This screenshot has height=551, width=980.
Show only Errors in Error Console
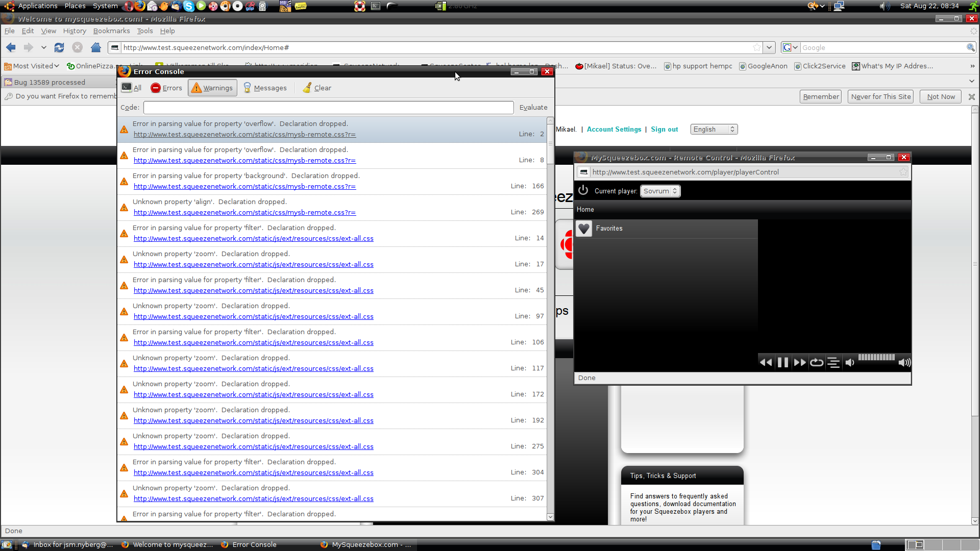[166, 88]
